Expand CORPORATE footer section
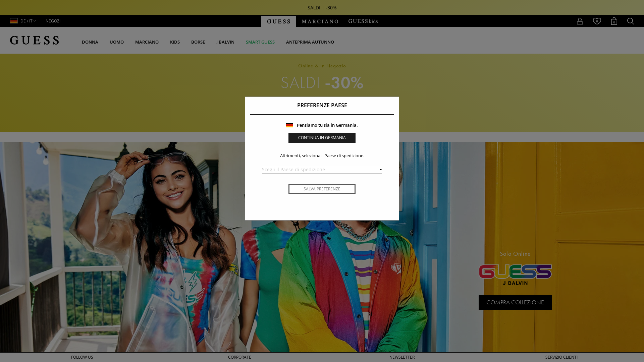The width and height of the screenshot is (644, 362). point(239,357)
